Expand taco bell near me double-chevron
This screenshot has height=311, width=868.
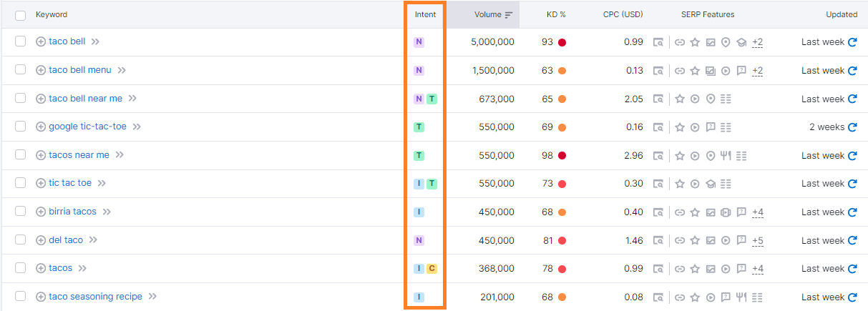click(132, 99)
